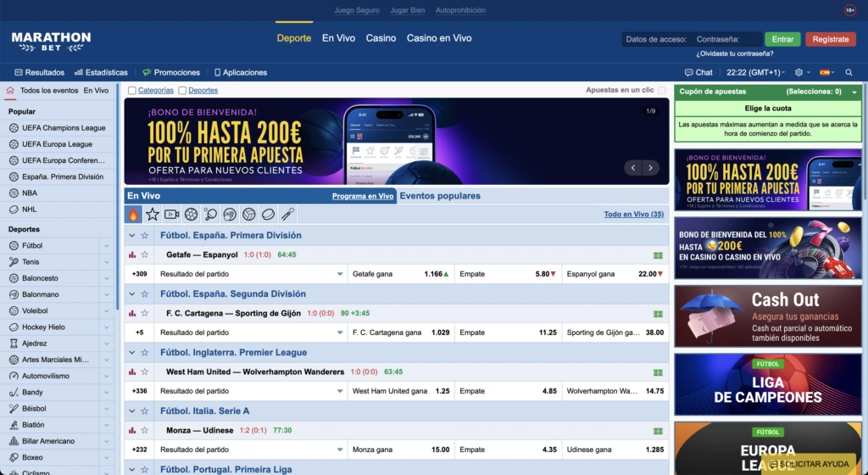Open the Casino main tab
The width and height of the screenshot is (868, 475).
click(x=381, y=38)
